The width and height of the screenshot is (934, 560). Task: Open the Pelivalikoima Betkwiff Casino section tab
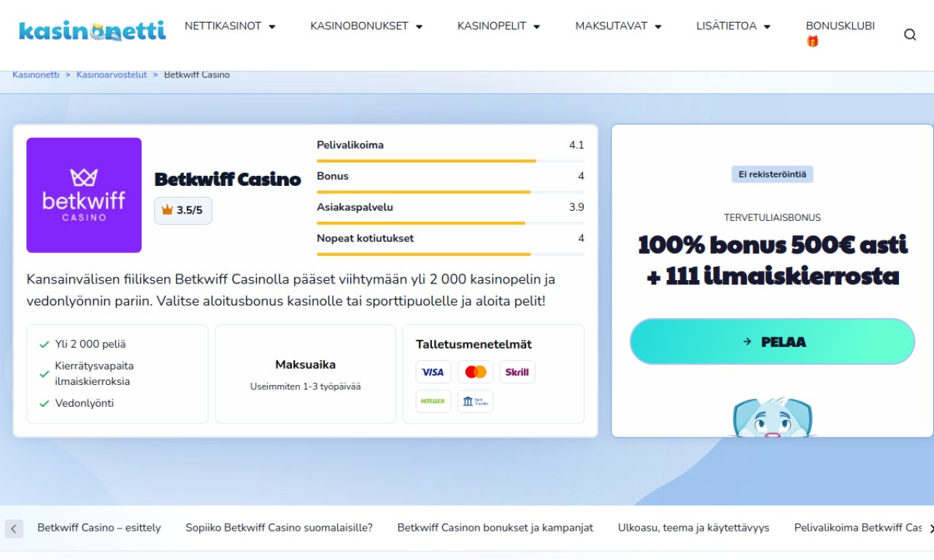point(857,527)
